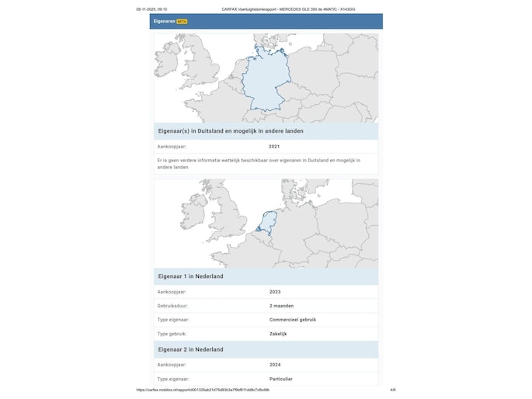
Task: Click the 'Commercieel gebruik' owner type
Action: 292,320
